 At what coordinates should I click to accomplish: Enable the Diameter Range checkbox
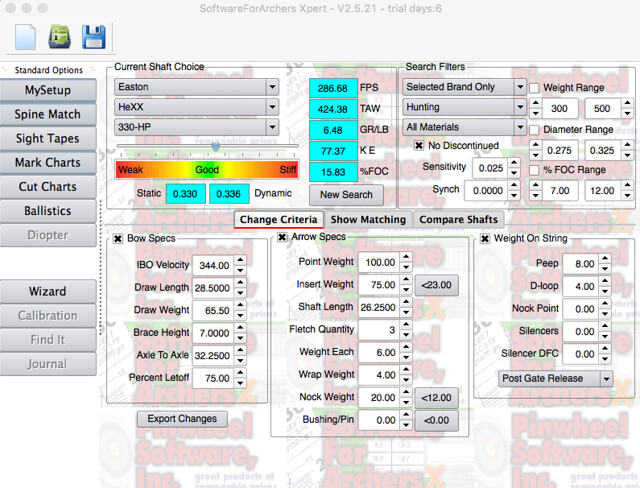point(534,130)
